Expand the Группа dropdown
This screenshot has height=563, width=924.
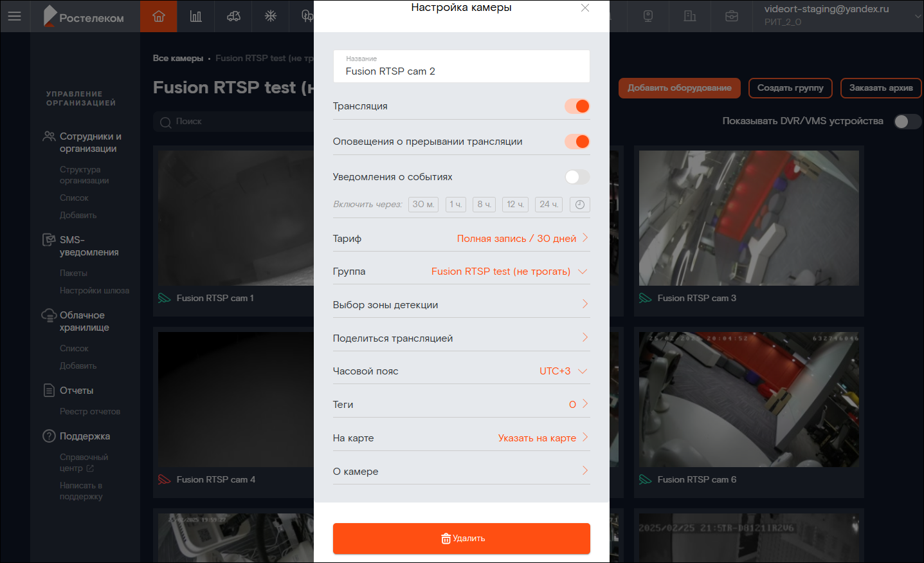461,272
